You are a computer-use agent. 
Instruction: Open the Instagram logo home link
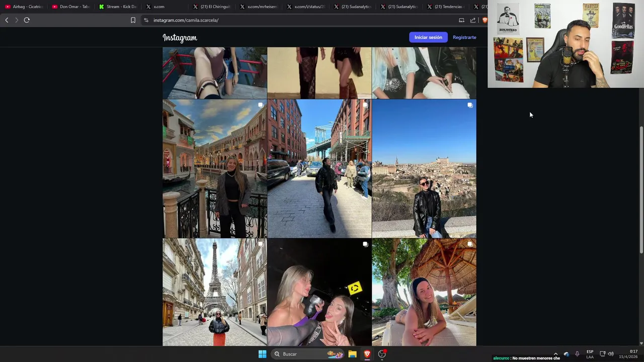pos(180,38)
